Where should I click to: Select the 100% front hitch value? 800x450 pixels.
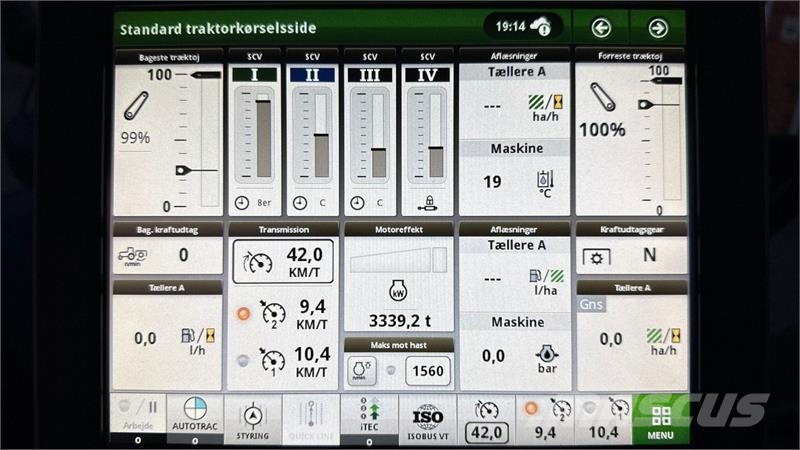(x=602, y=130)
